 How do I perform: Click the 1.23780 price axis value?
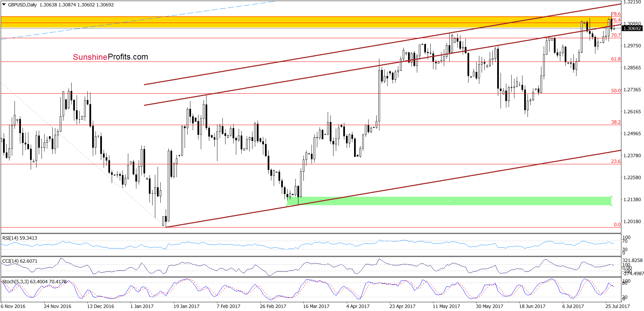pos(632,155)
